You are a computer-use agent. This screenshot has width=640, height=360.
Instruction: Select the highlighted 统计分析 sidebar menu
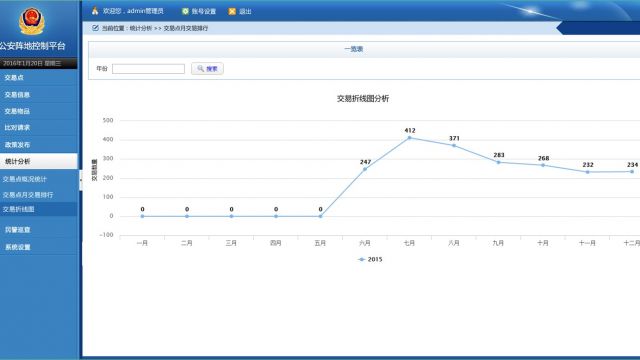[39, 161]
